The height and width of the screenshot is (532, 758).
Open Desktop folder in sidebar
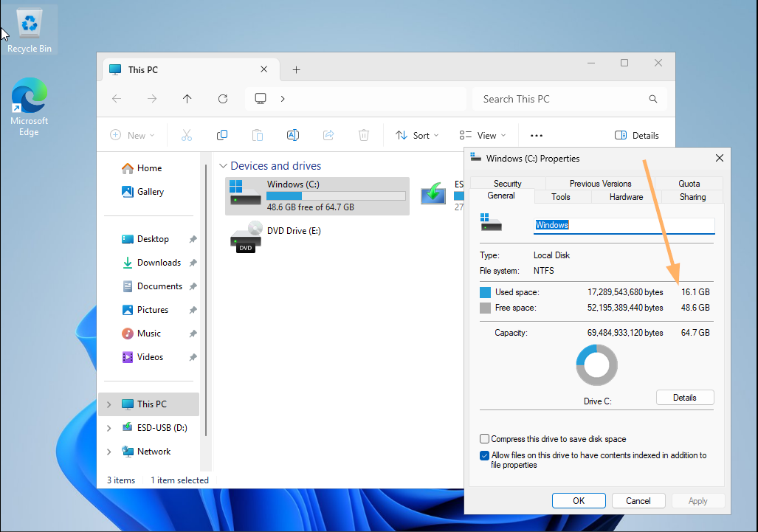tap(153, 239)
